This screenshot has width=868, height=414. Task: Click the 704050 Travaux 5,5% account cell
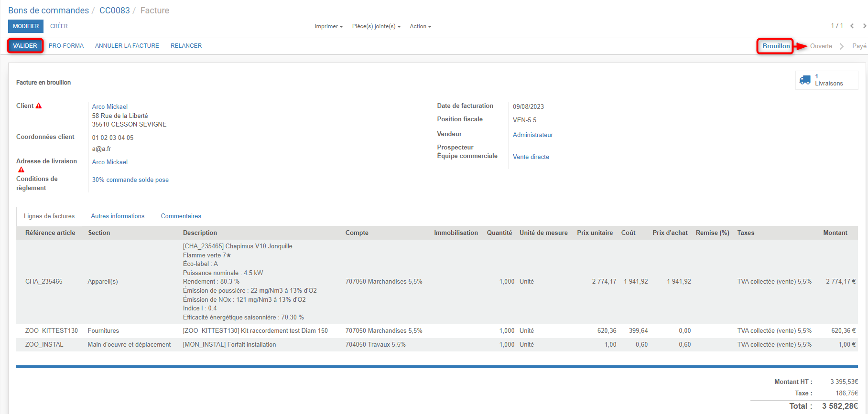coord(376,345)
